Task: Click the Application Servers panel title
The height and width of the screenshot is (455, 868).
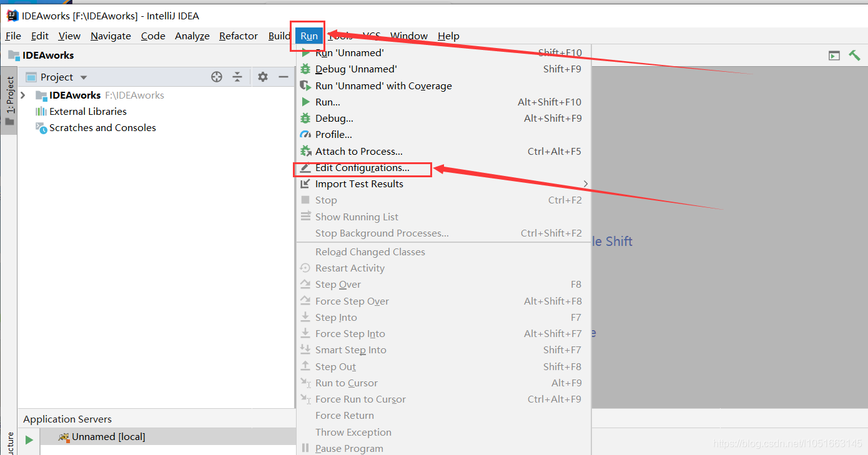Action: (67, 419)
